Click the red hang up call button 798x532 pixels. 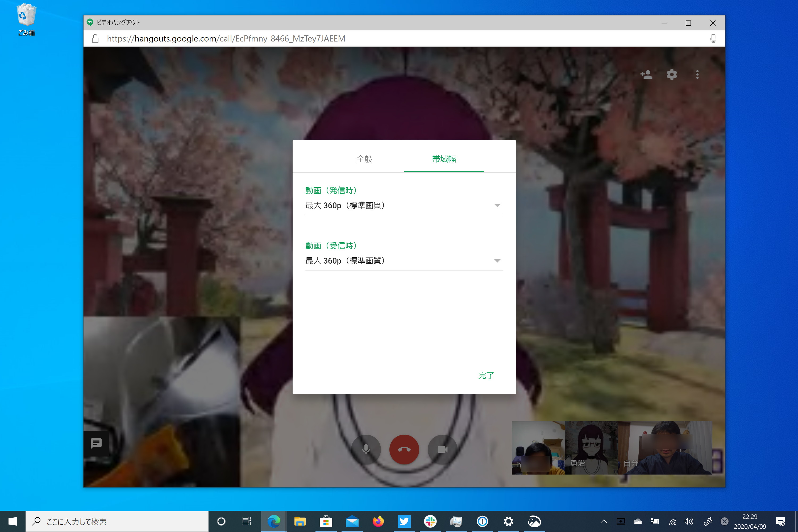(404, 450)
